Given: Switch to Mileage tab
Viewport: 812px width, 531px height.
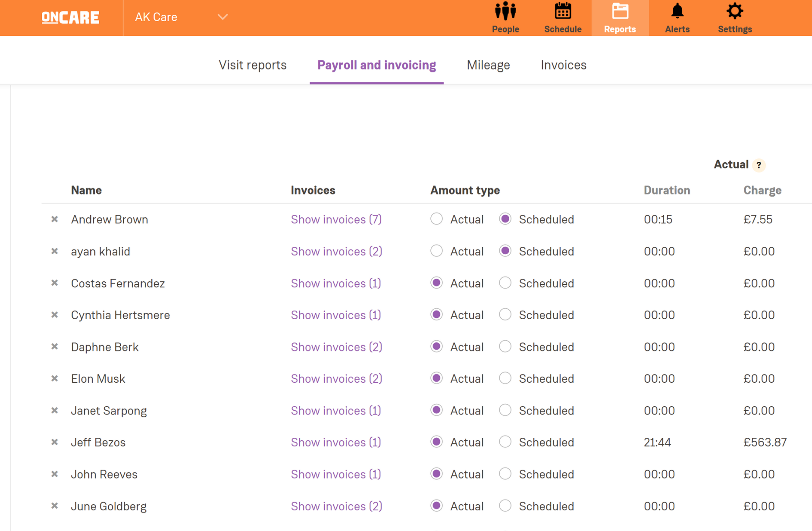Looking at the screenshot, I should click(488, 65).
